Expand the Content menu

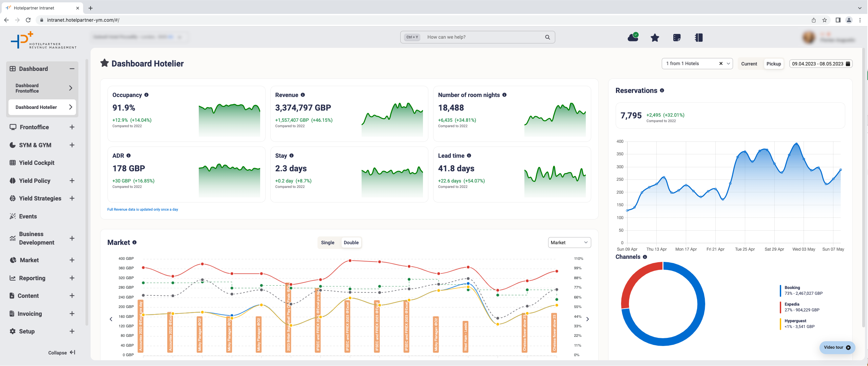(x=72, y=296)
